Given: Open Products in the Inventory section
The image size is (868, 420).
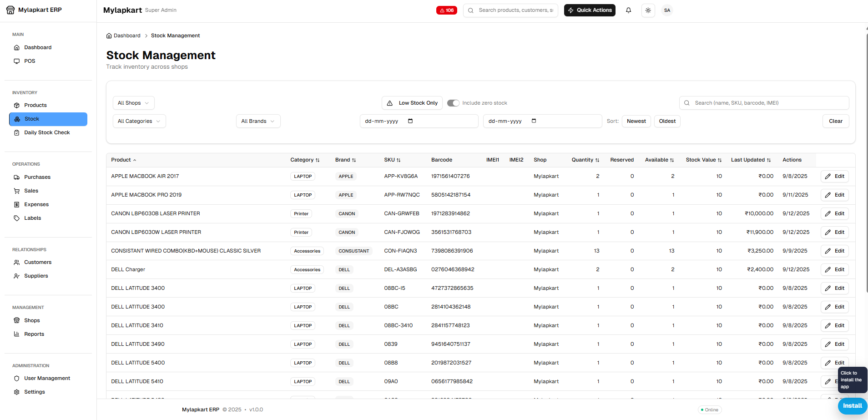Looking at the screenshot, I should coord(35,105).
